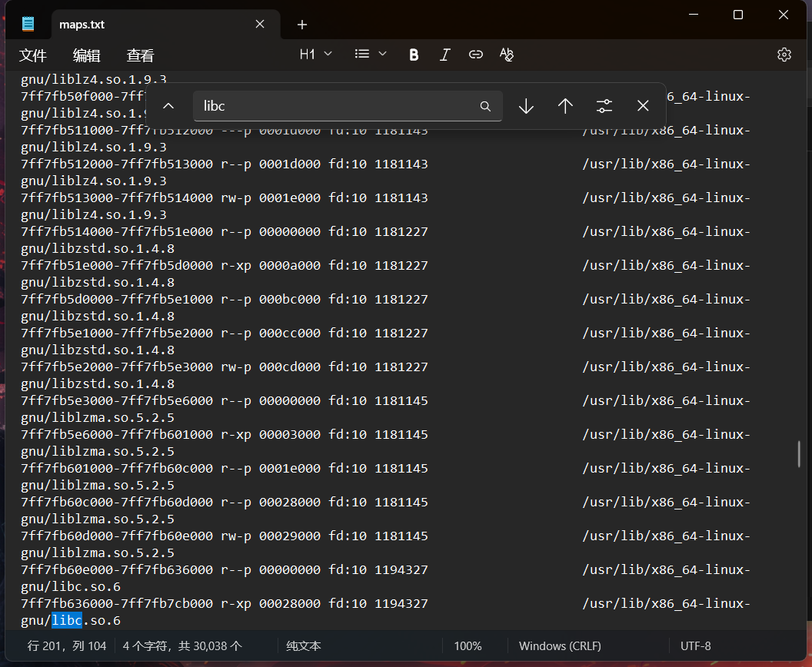Open find options sliders icon
Screen dimensions: 812x667
point(604,106)
